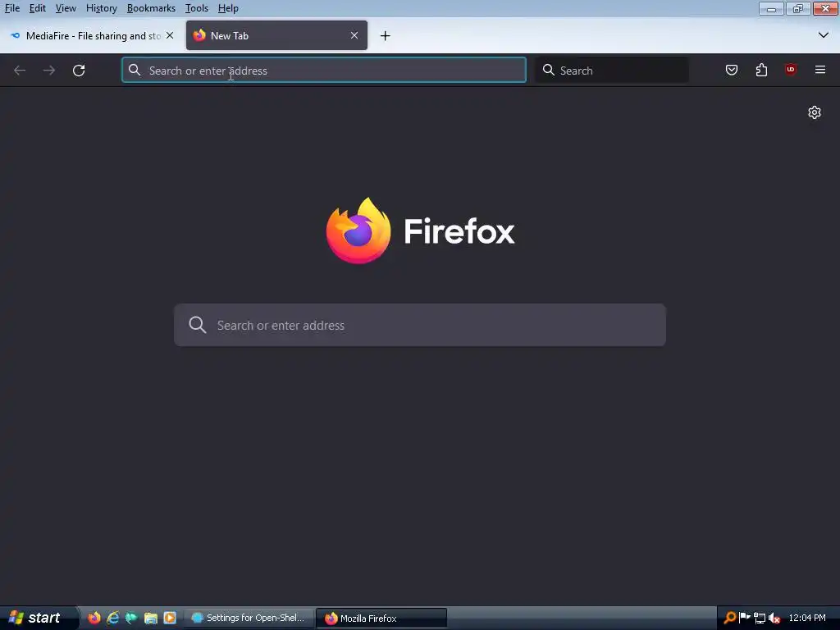Close the New Tab tab
The image size is (840, 630).
pyautogui.click(x=354, y=35)
